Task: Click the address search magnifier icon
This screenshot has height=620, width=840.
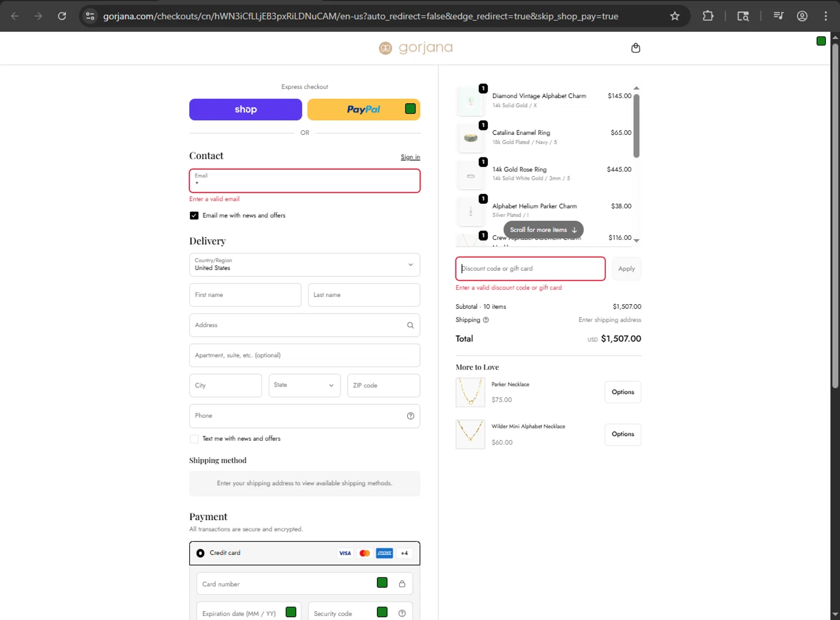Action: coord(410,325)
